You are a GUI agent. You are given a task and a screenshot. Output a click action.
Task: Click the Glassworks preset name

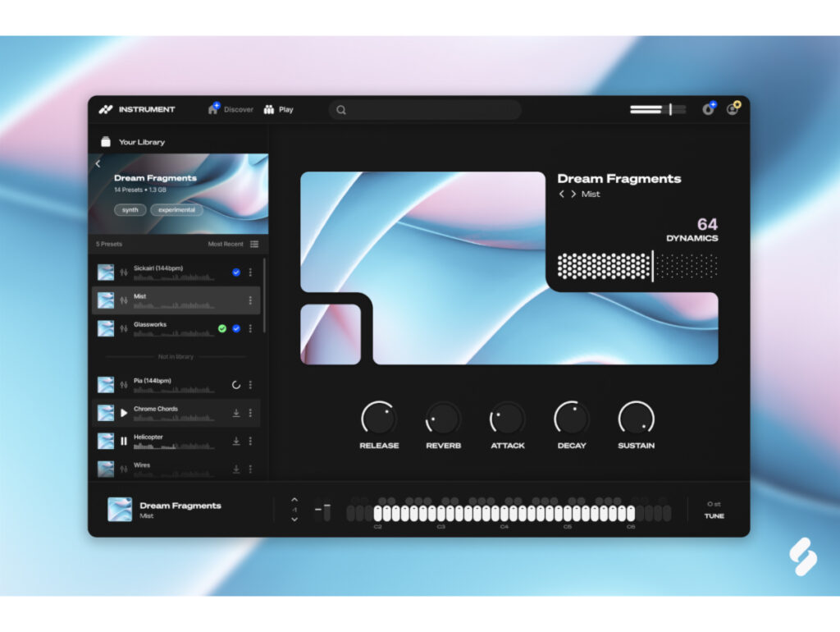coord(150,324)
